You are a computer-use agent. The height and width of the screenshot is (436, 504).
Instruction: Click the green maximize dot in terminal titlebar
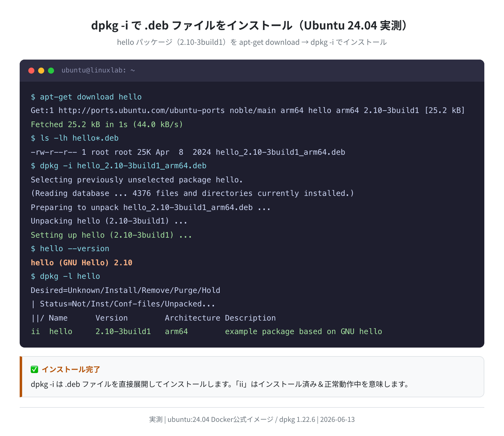[x=51, y=71]
